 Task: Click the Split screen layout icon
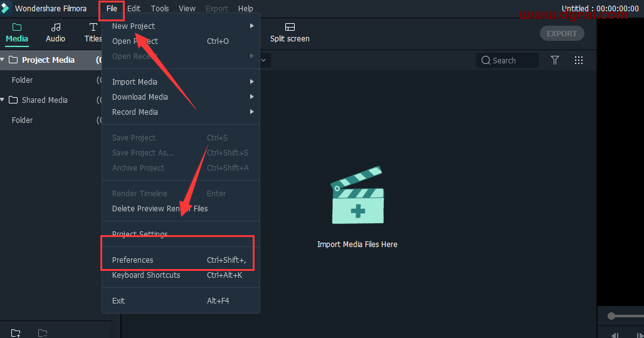(x=290, y=27)
